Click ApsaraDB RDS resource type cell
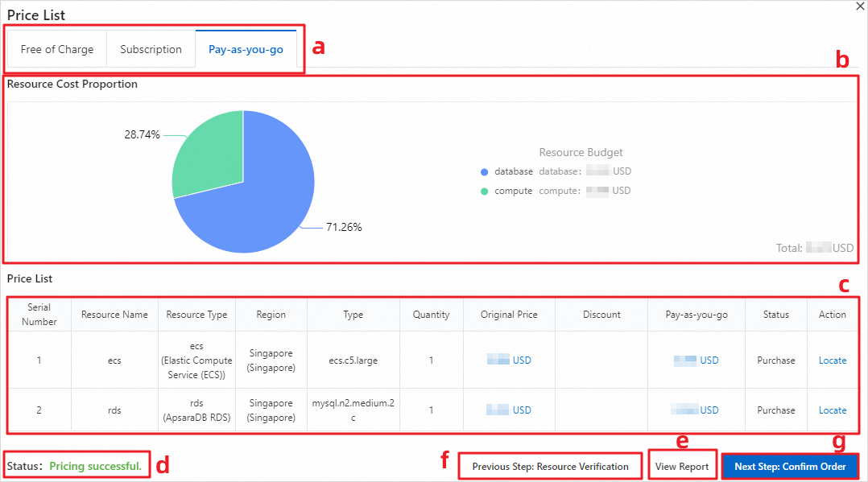 point(196,410)
